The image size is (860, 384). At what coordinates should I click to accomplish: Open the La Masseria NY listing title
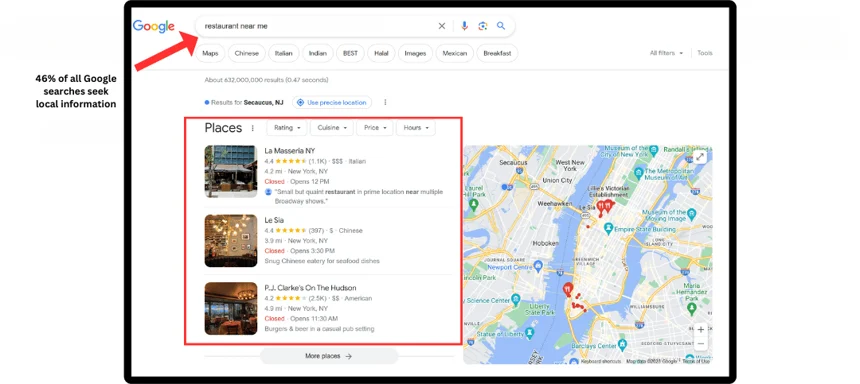(x=290, y=151)
